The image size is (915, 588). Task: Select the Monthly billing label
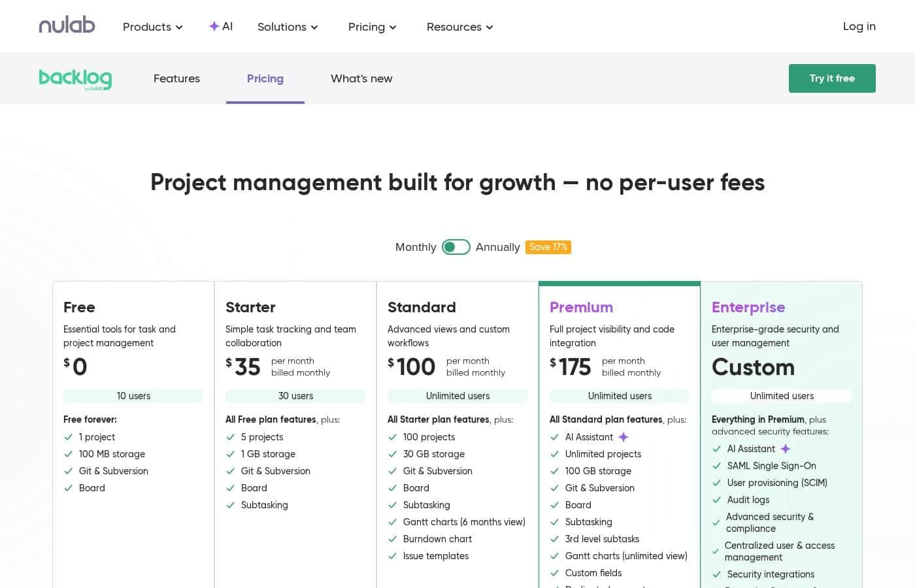pos(416,247)
